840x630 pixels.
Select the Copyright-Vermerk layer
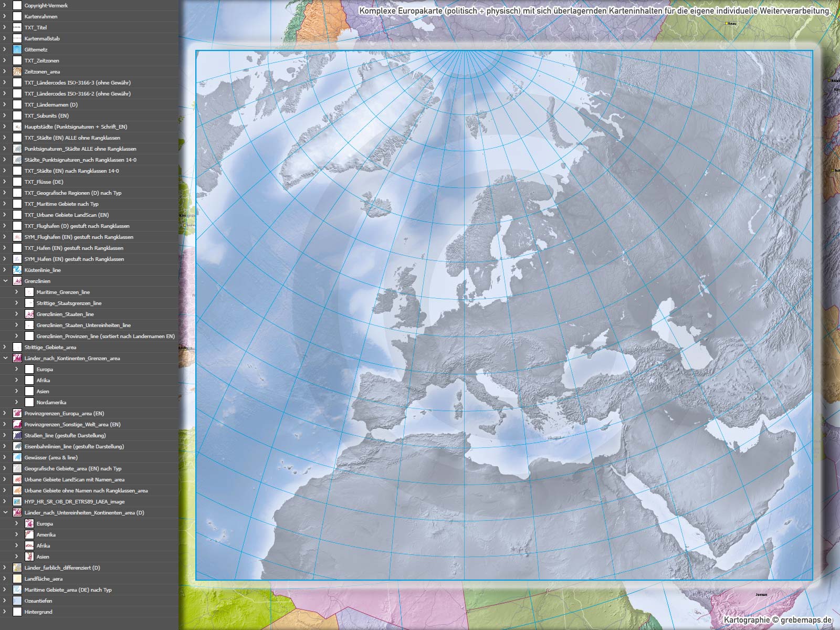pos(46,5)
